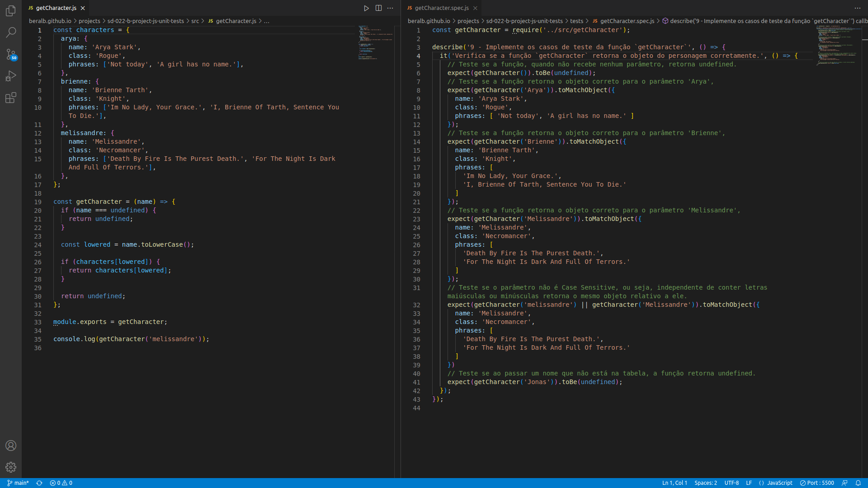Image resolution: width=868 pixels, height=488 pixels.
Task: Click the main* git branch indicator
Action: pyautogui.click(x=18, y=483)
